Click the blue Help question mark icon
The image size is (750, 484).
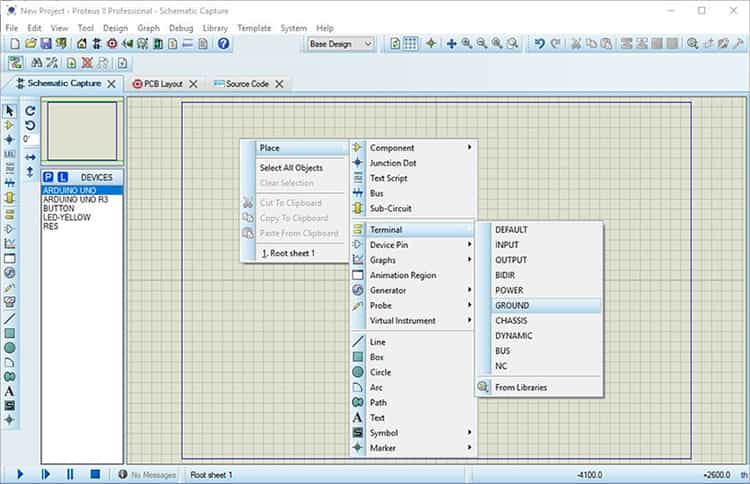223,44
